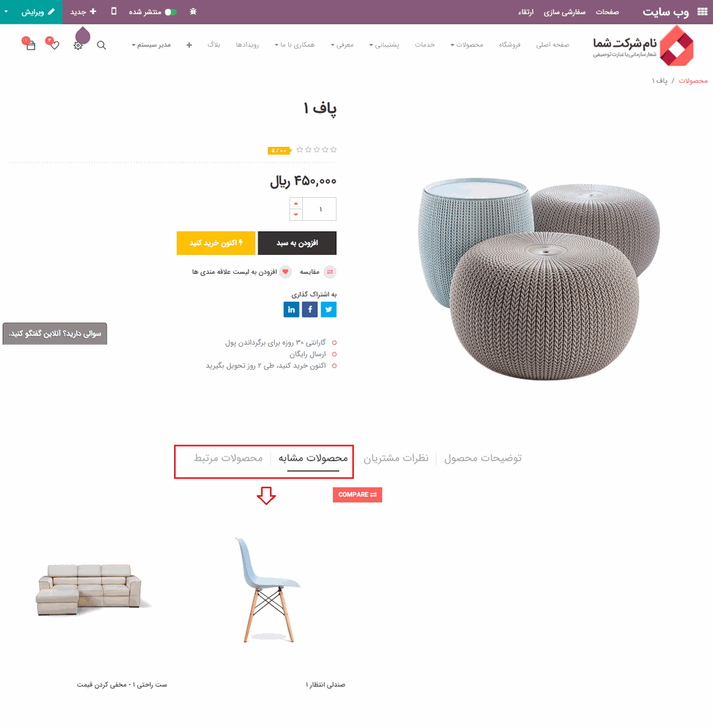Click the bug debug icon
Viewport: 713px width, 728px height.
click(x=193, y=12)
